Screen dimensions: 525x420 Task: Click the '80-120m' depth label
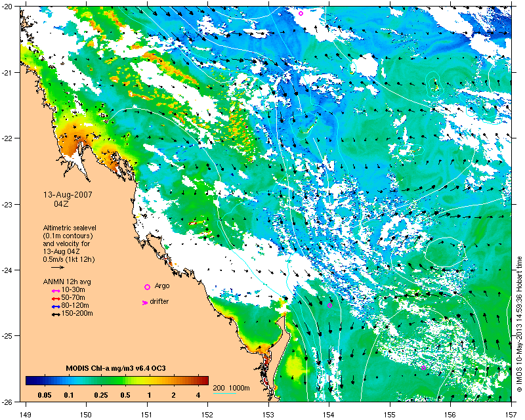click(x=75, y=305)
